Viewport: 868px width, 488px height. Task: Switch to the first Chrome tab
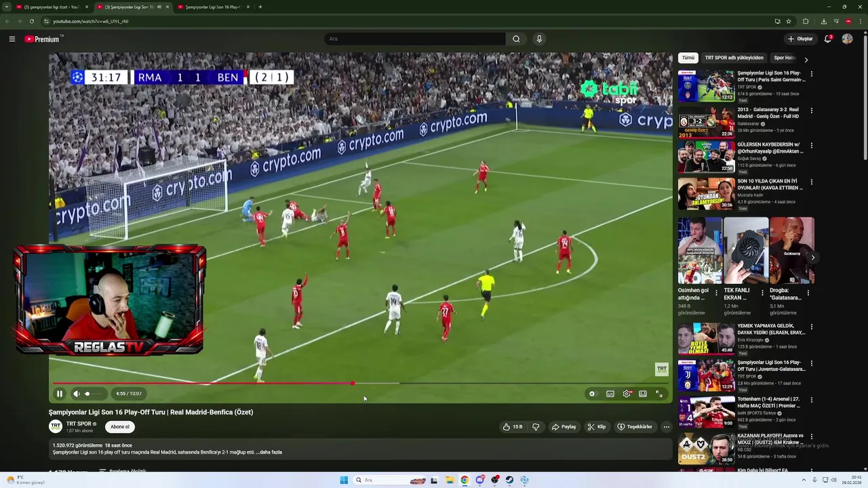point(51,7)
